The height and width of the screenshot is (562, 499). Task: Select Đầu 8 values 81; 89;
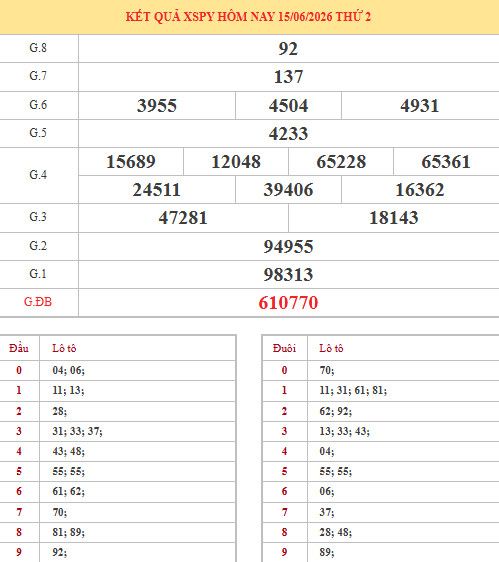pyautogui.click(x=68, y=532)
